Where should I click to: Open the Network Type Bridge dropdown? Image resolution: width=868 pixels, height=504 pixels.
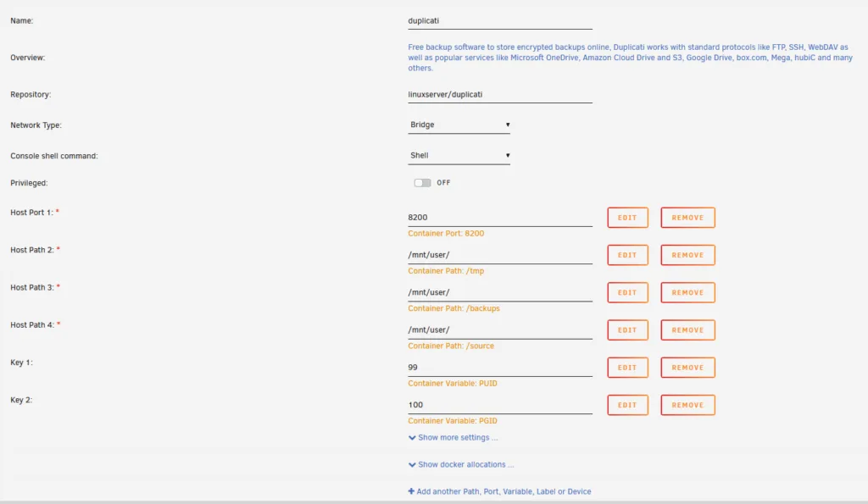459,125
